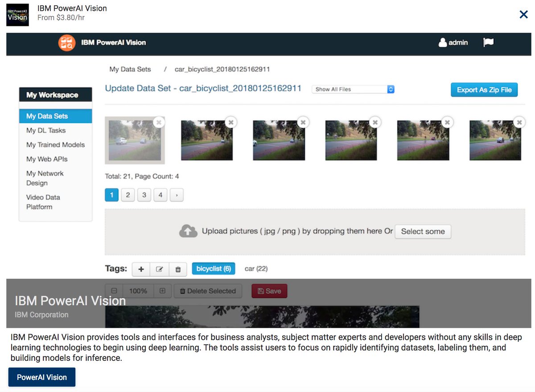Go to page 3 of the dataset
535x392 pixels.
coord(144,195)
